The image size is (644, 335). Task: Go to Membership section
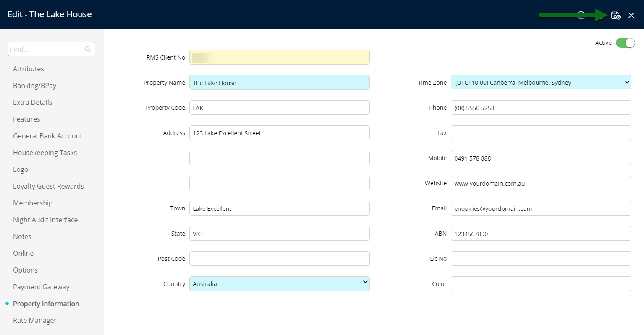coord(33,203)
